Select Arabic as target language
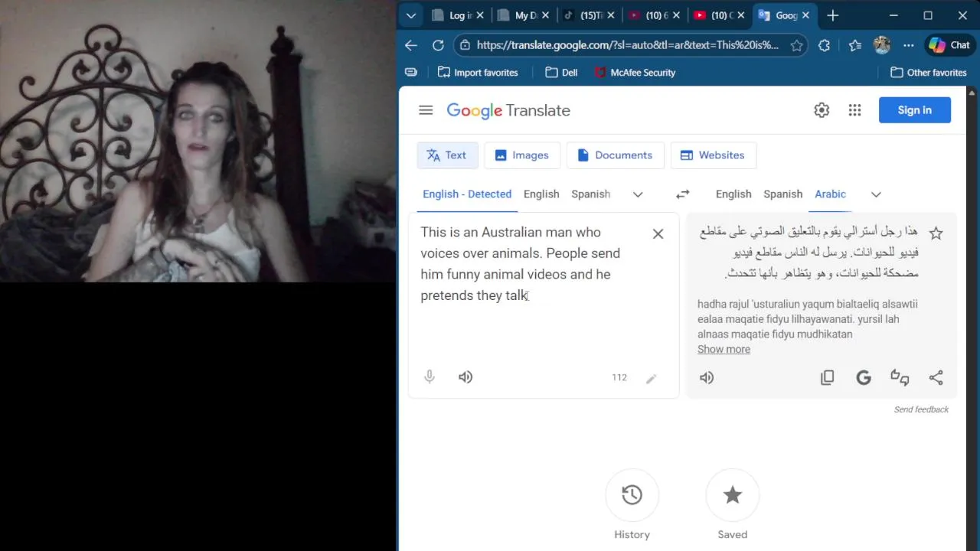This screenshot has width=980, height=551. pyautogui.click(x=831, y=194)
